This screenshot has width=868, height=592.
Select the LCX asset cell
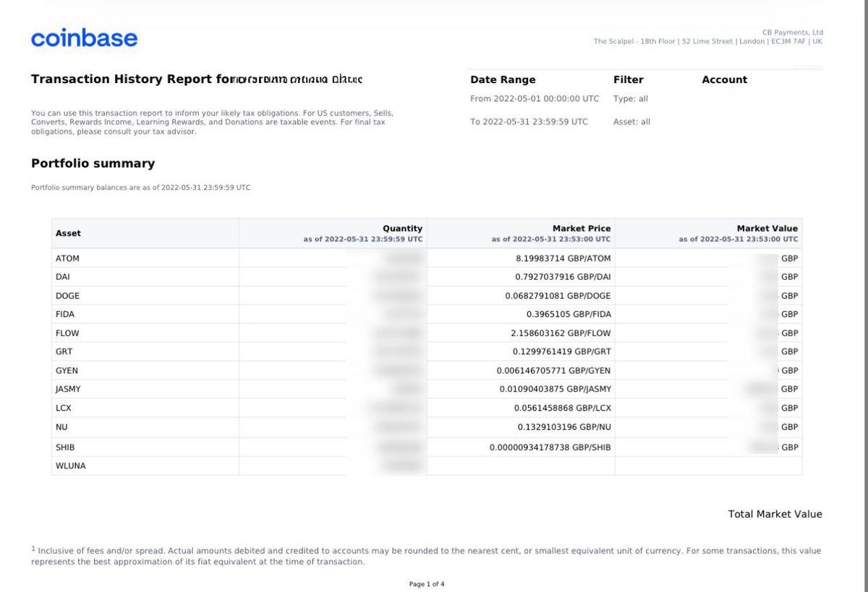click(145, 408)
